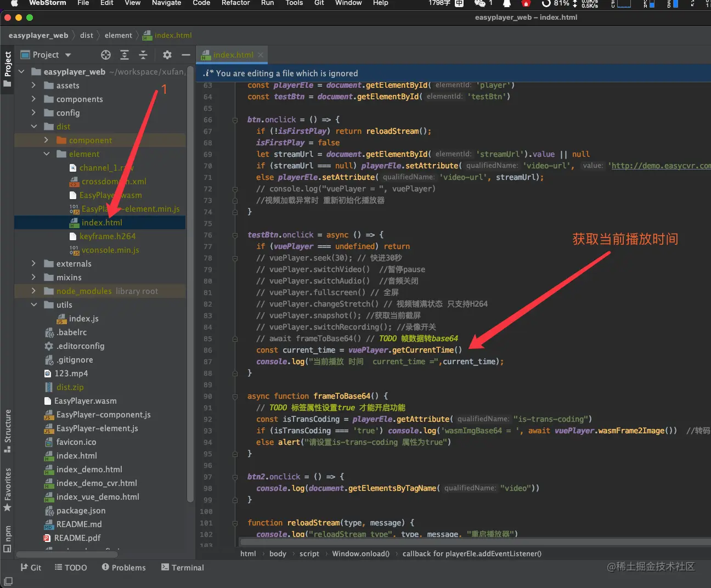This screenshot has height=588, width=711.
Task: Collapse the easyplayer_web root folder
Action: [x=21, y=72]
